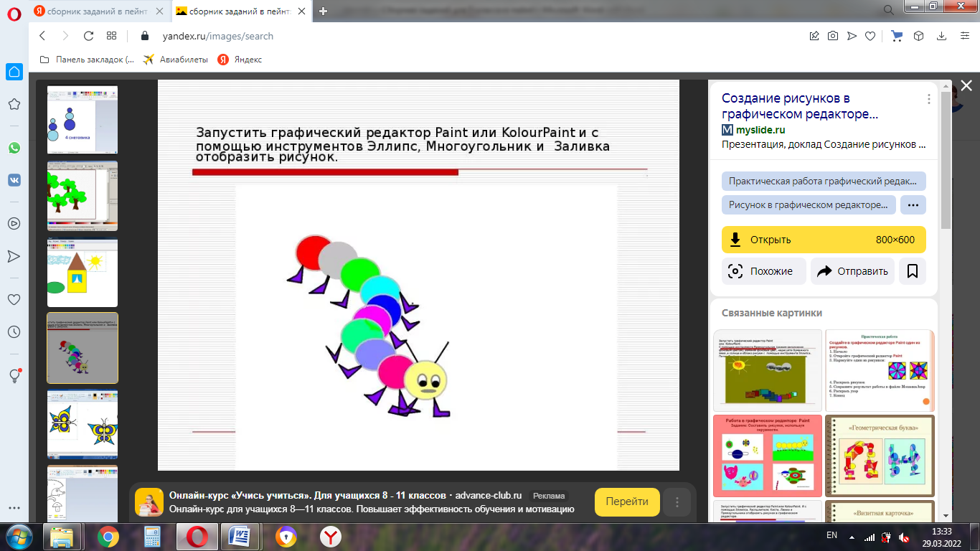The height and width of the screenshot is (551, 980).
Task: Open Player icon in Opera sidebar
Action: 14,223
